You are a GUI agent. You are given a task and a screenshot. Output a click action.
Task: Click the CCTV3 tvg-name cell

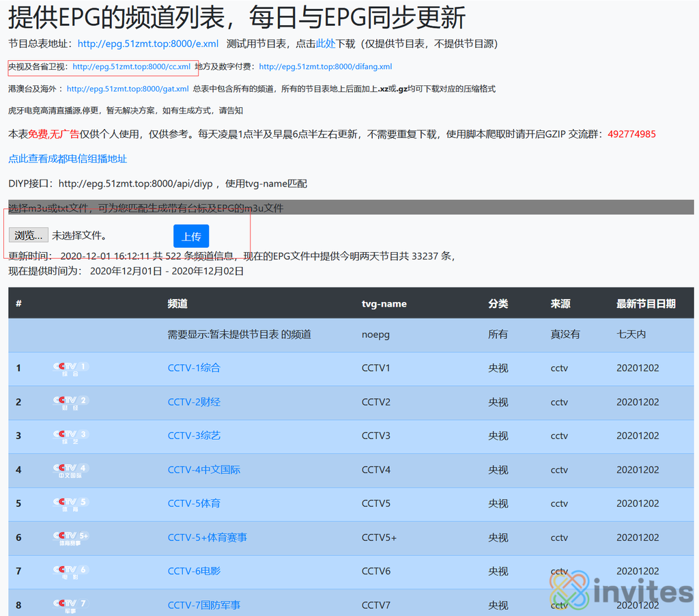point(376,436)
